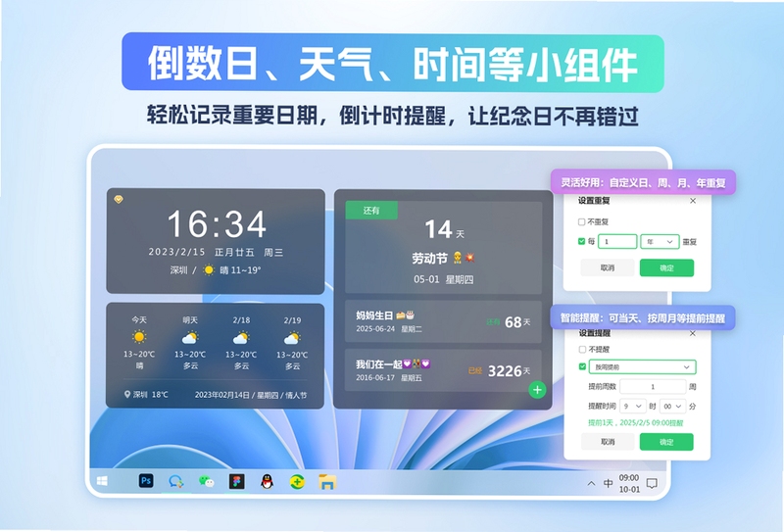784x532 pixels.
Task: Select the 2/19 weather icon
Action: click(x=292, y=338)
